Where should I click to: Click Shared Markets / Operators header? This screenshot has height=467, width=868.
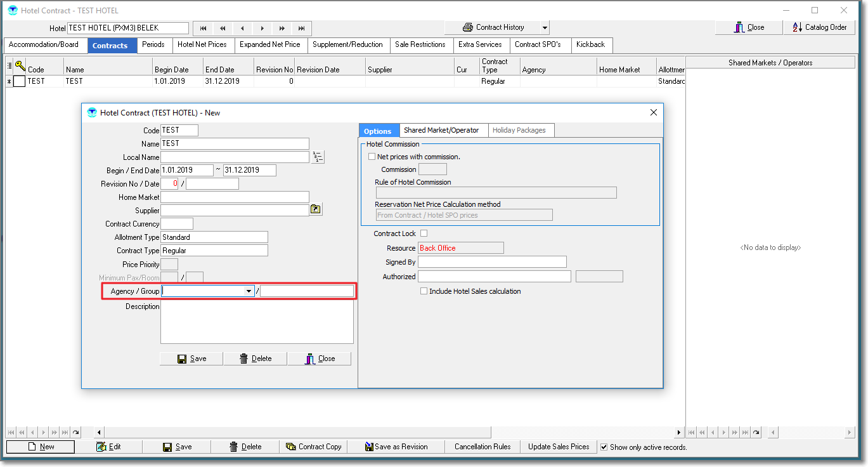(770, 62)
